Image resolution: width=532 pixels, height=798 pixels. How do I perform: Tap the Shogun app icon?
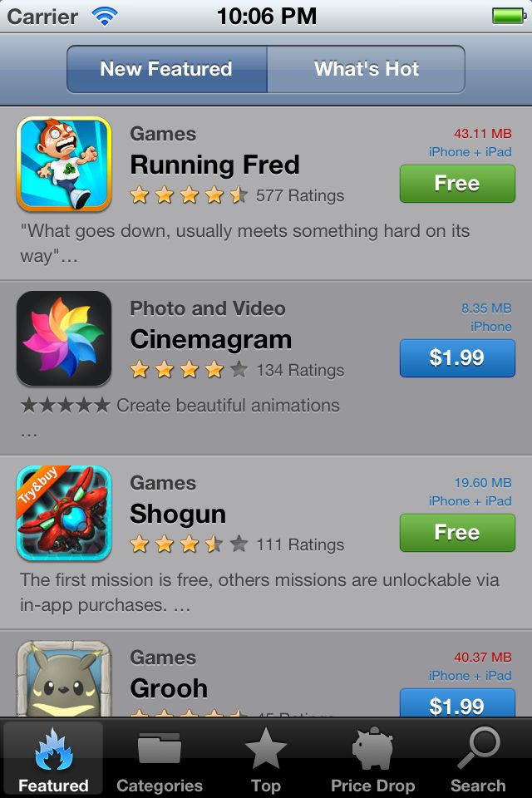coord(64,513)
